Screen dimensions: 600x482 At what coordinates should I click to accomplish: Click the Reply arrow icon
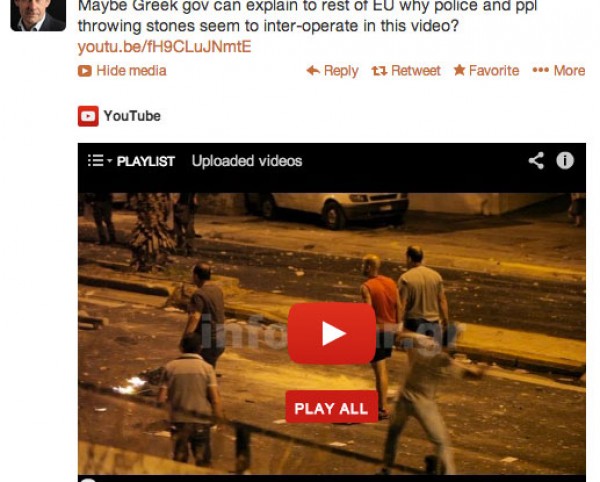click(313, 70)
